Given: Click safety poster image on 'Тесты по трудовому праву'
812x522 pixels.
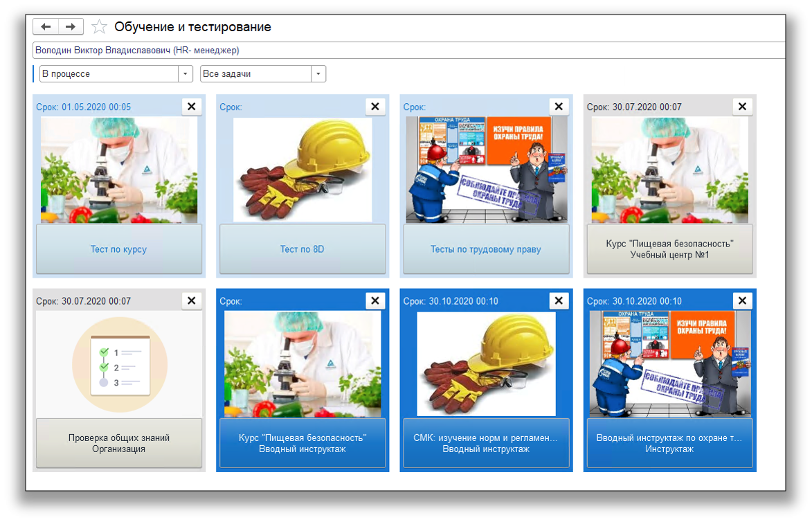Looking at the screenshot, I should pyautogui.click(x=486, y=170).
